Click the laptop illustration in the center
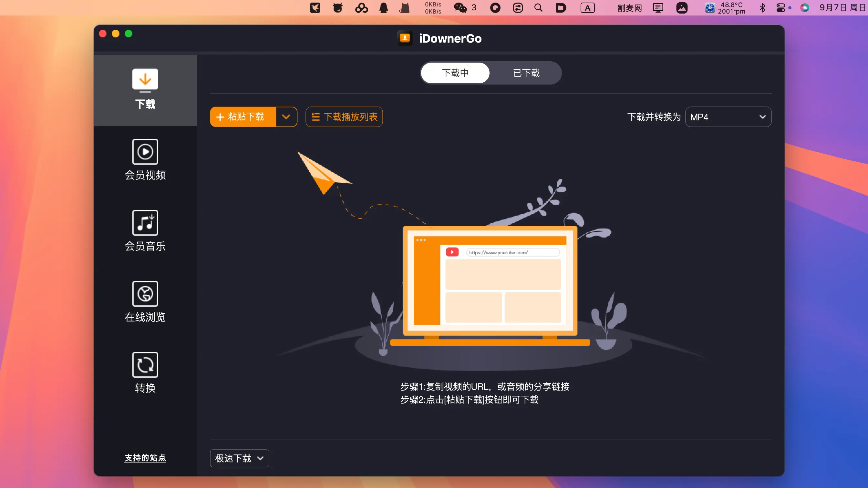This screenshot has height=488, width=868. point(490,281)
